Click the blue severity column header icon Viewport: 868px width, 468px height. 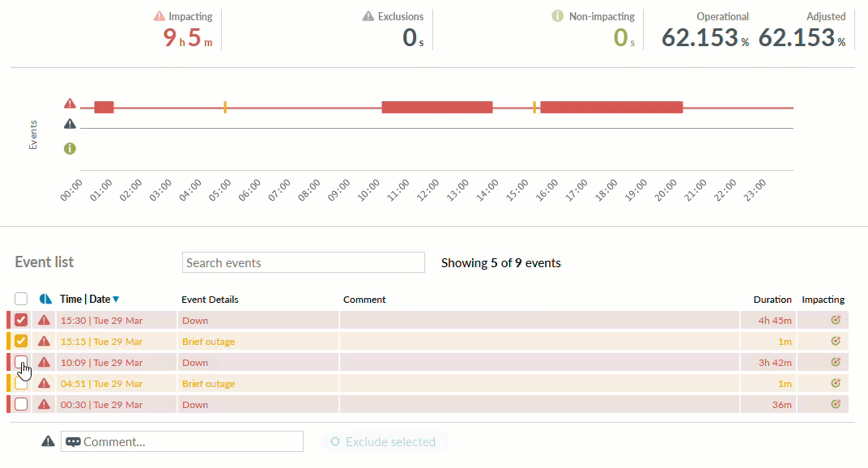click(46, 299)
